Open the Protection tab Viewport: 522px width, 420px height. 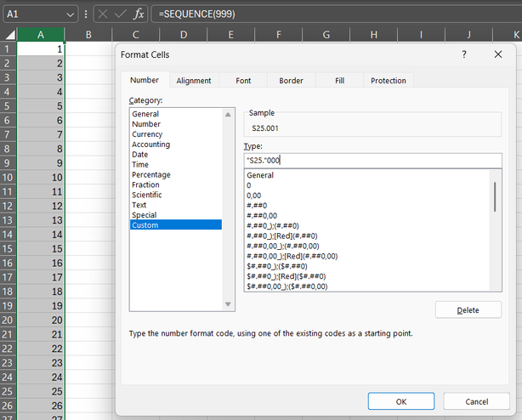[388, 81]
